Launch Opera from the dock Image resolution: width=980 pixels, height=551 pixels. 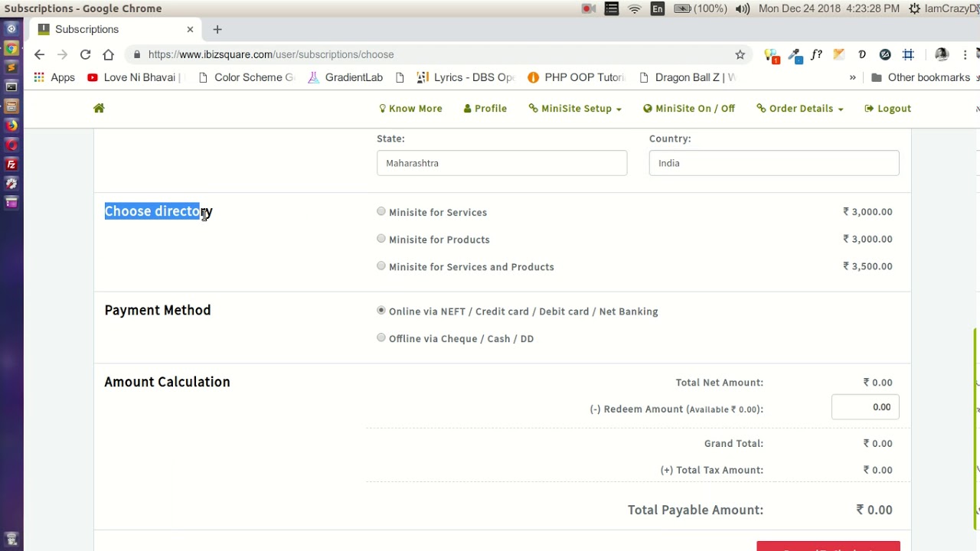pos(11,145)
